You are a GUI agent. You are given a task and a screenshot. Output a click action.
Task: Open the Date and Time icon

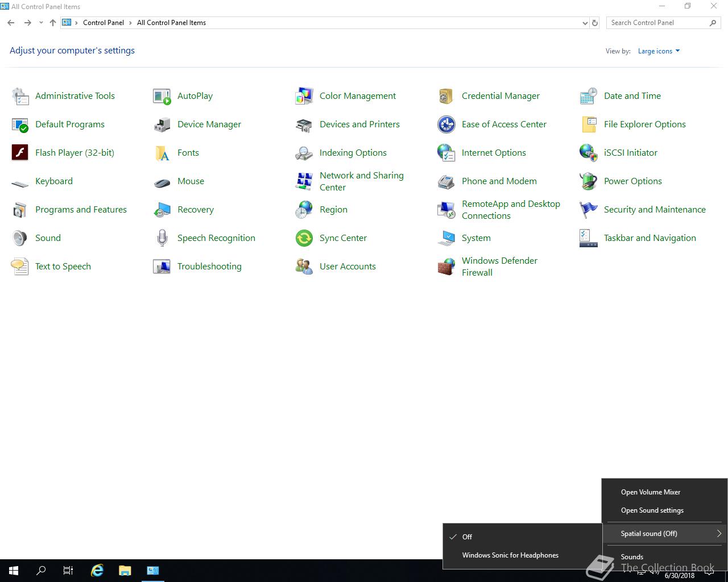pyautogui.click(x=589, y=96)
